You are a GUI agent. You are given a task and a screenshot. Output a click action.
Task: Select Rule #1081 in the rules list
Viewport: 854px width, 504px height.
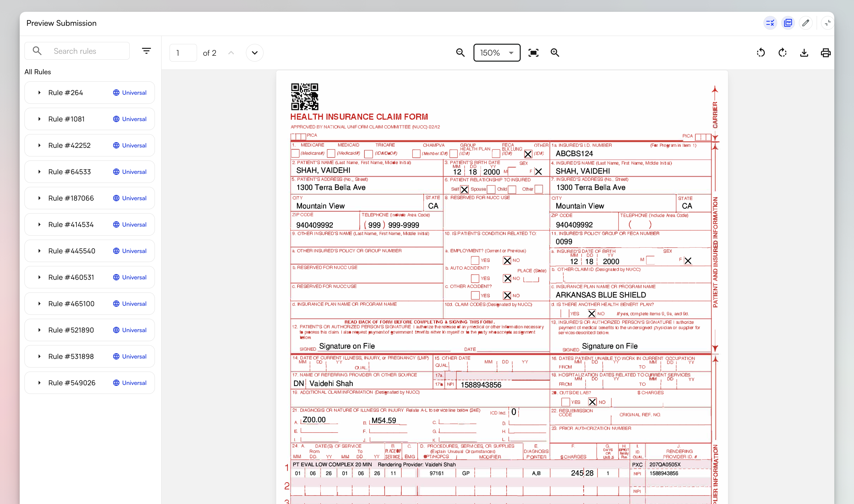tap(67, 119)
